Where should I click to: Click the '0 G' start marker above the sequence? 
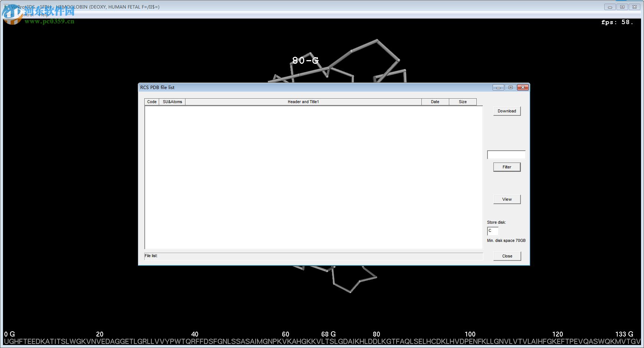[10, 334]
